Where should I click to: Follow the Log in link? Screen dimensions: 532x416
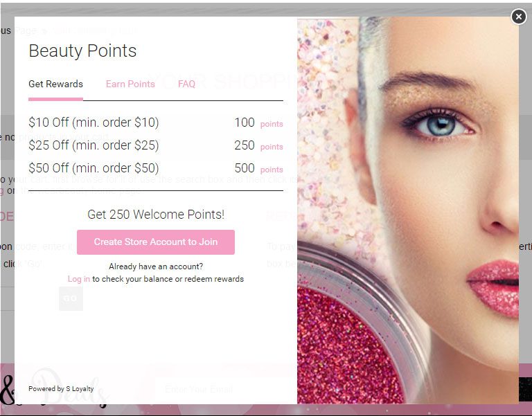tap(79, 279)
